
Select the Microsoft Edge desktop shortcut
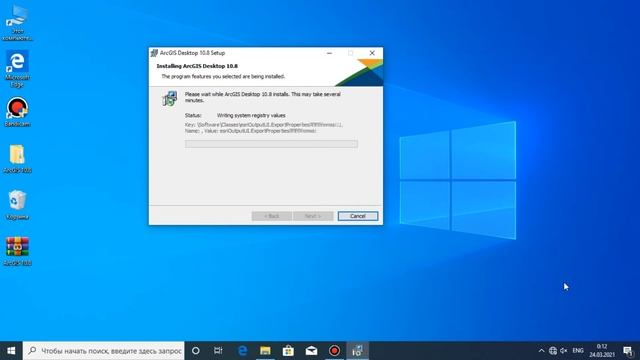click(x=17, y=69)
